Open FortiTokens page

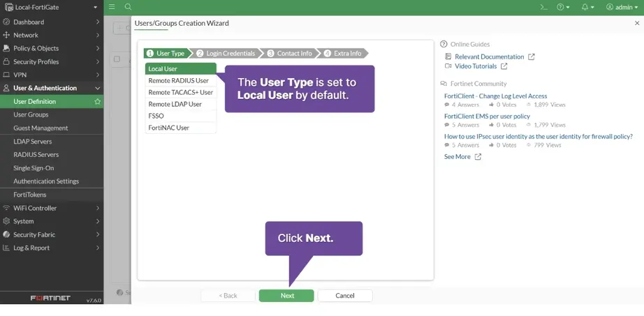(x=52, y=195)
